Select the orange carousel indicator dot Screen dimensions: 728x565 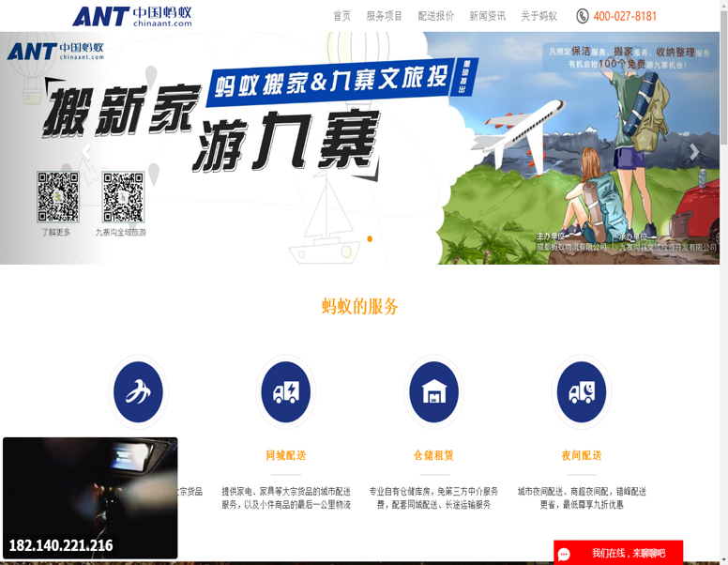click(370, 238)
